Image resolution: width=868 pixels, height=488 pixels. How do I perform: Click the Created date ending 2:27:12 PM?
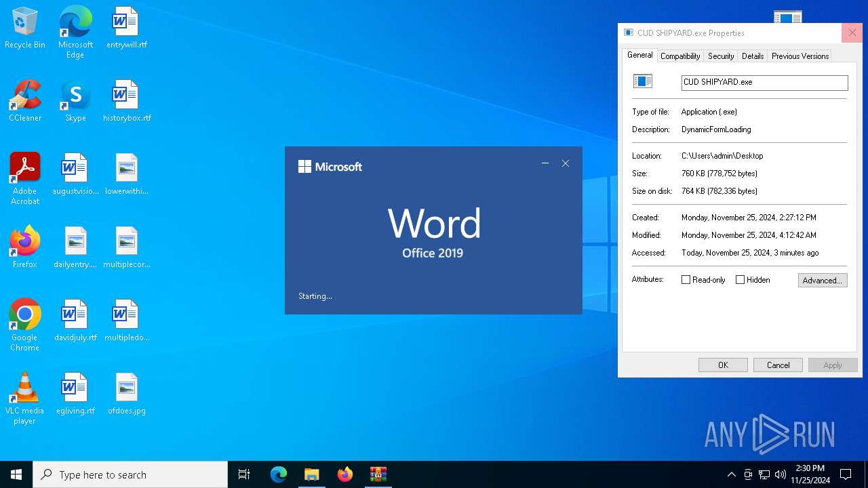coord(749,218)
